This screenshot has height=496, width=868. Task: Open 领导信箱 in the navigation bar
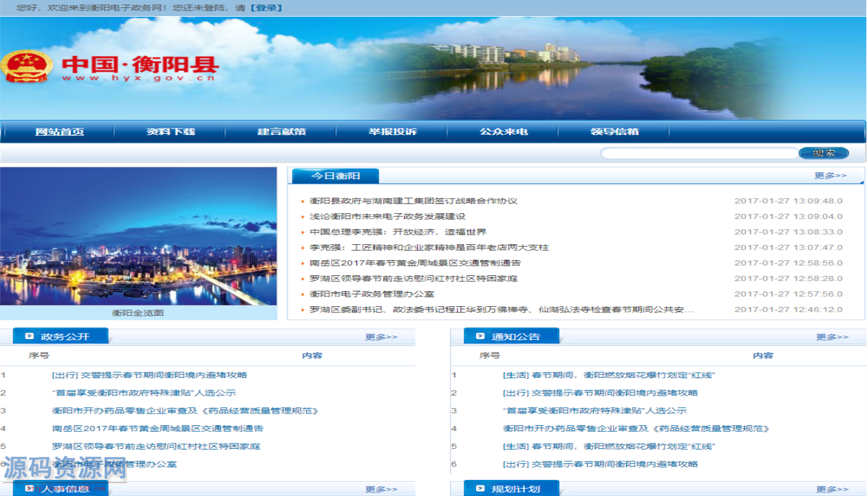614,132
